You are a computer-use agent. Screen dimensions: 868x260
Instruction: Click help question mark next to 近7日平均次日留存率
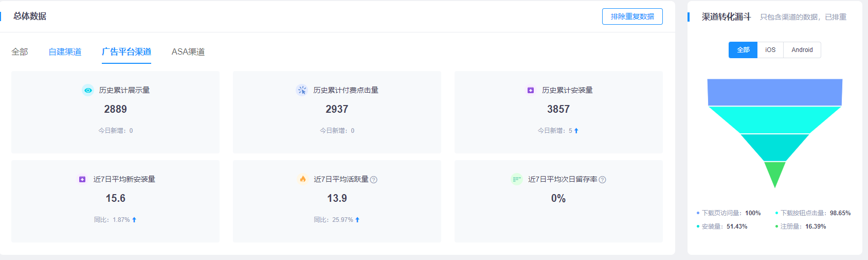tap(603, 180)
